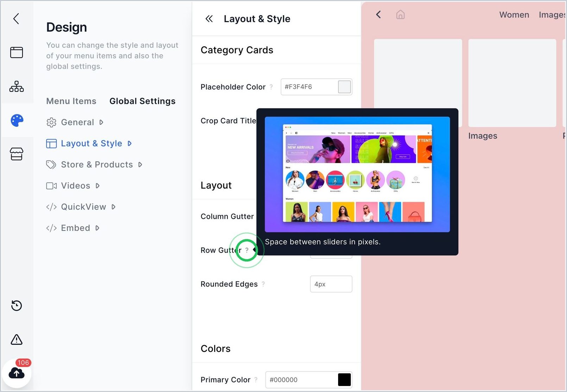Click the back arrow in left sidebar

(x=16, y=19)
